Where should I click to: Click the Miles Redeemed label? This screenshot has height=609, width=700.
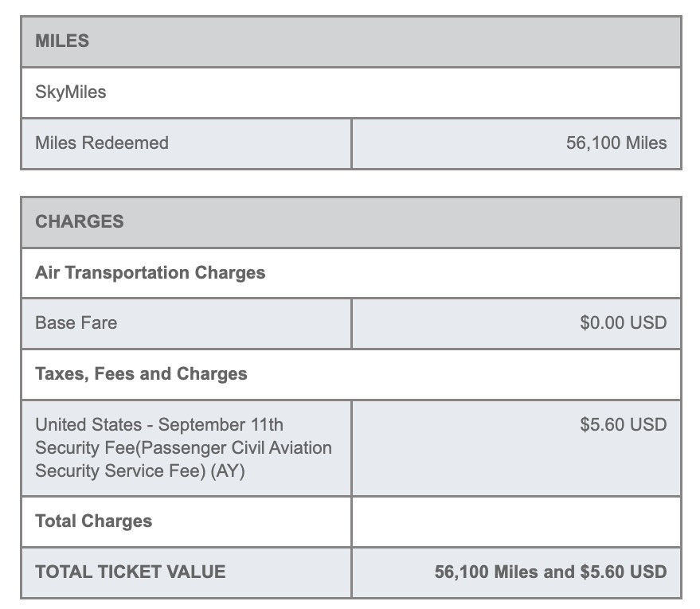pyautogui.click(x=102, y=143)
